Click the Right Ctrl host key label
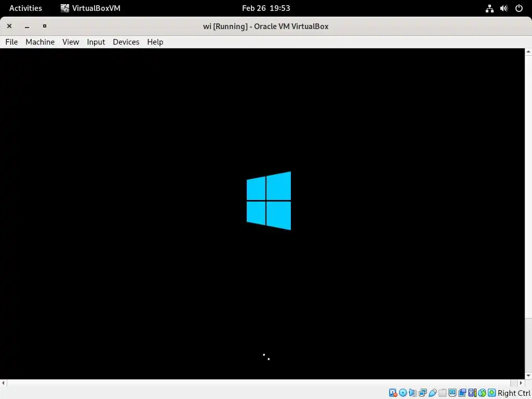 point(514,393)
